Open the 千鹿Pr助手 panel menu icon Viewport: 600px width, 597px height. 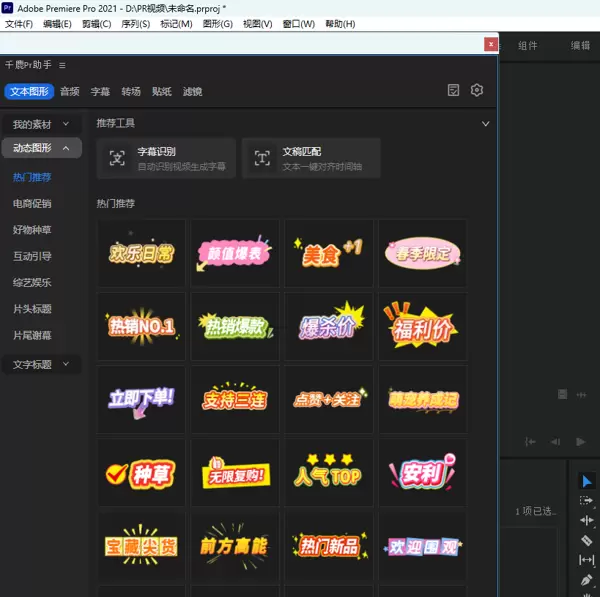click(62, 65)
